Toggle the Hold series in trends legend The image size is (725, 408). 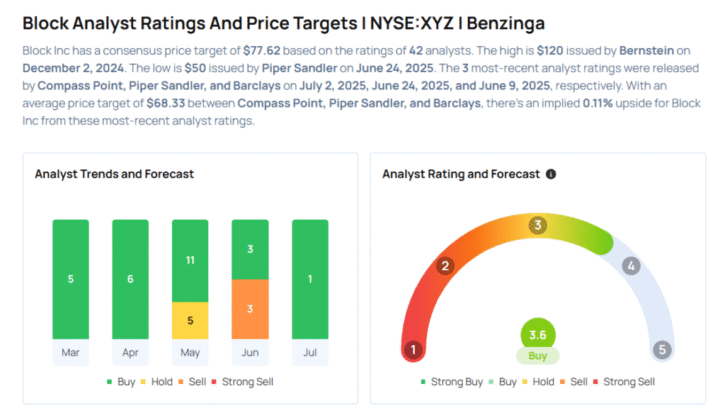[x=160, y=381]
